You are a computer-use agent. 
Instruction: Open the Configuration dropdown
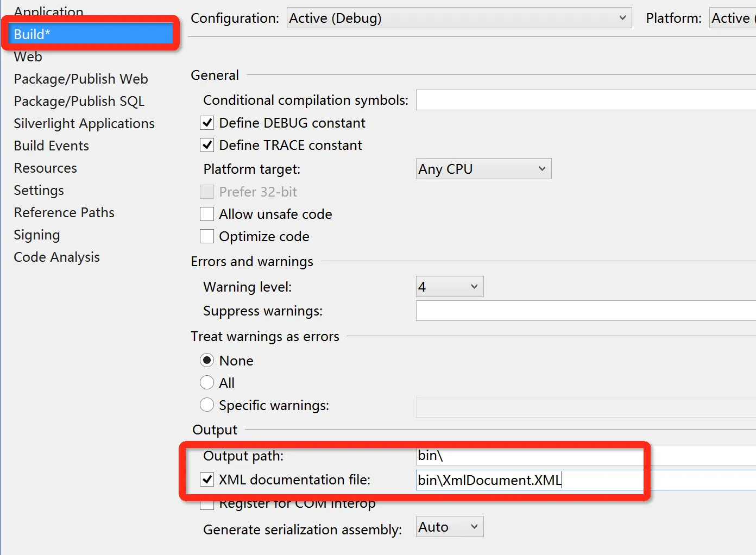pos(459,18)
